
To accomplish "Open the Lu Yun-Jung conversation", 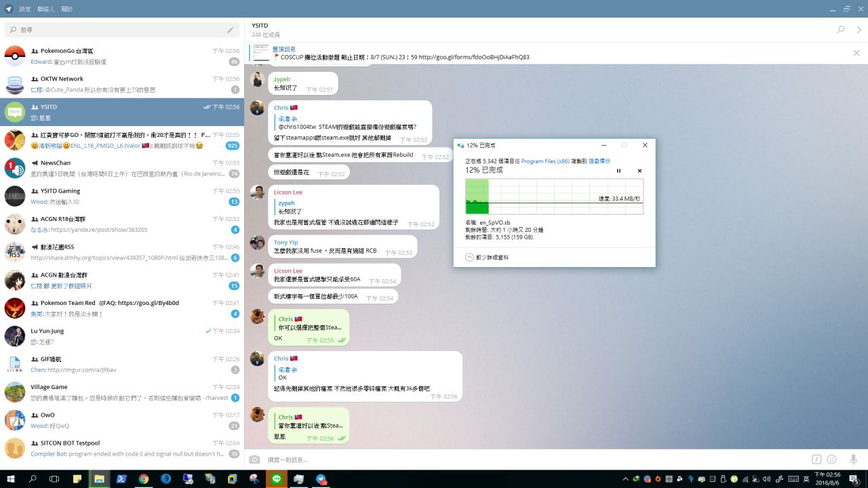I will pos(122,336).
